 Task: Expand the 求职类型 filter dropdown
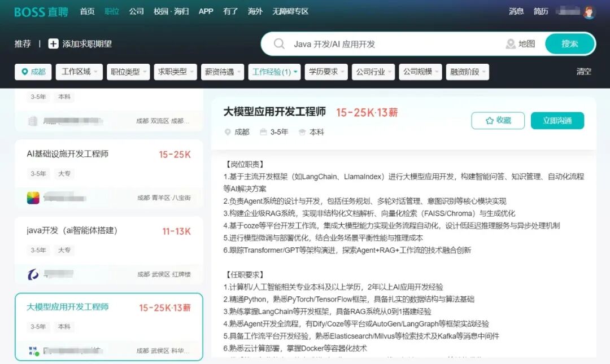click(x=175, y=72)
